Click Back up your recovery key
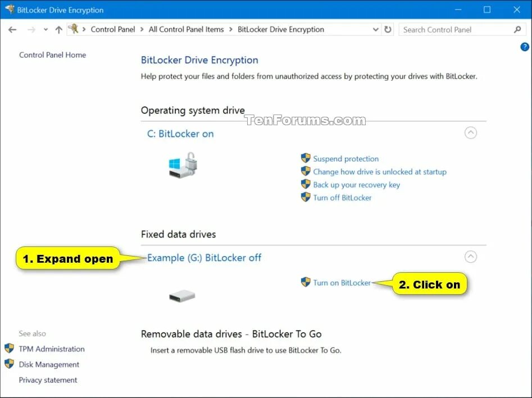 [356, 185]
